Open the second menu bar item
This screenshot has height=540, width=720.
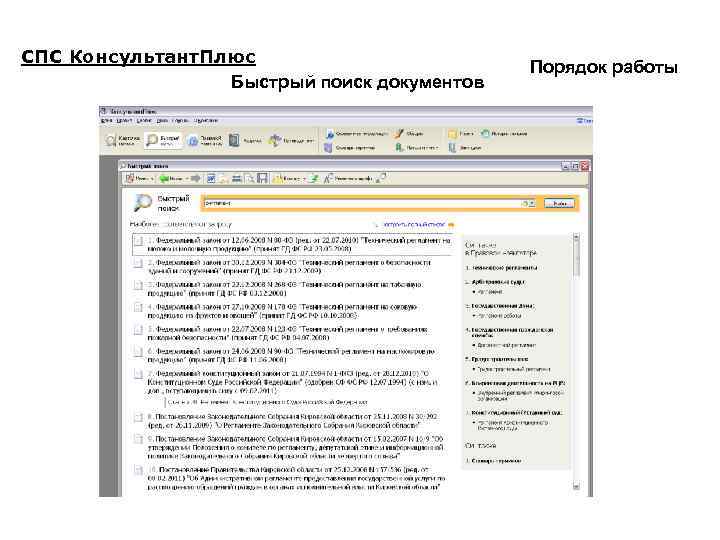point(124,120)
